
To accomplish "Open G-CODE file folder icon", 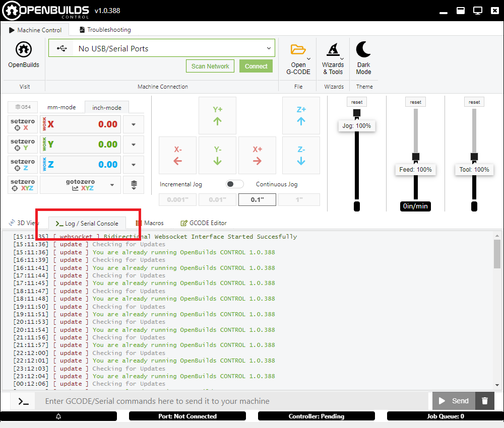I will coord(298,49).
